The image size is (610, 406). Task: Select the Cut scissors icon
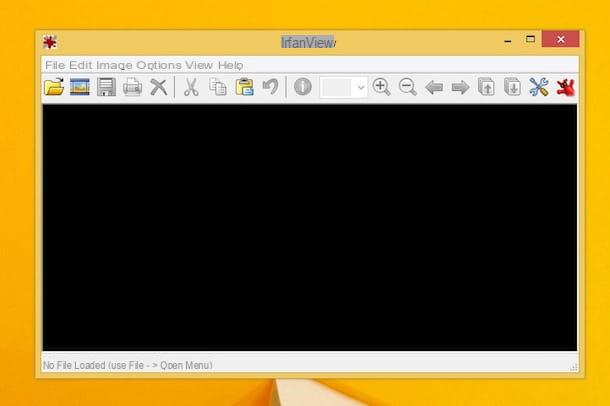pyautogui.click(x=191, y=87)
